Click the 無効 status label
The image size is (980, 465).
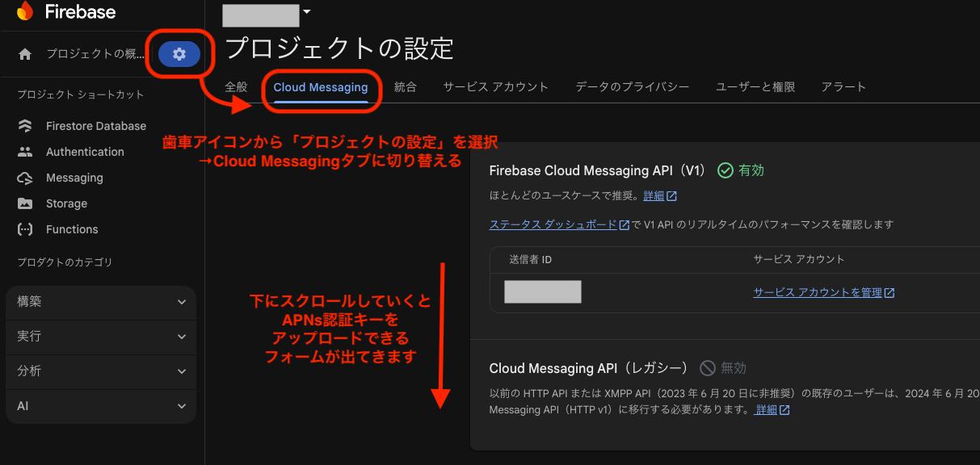pyautogui.click(x=734, y=368)
